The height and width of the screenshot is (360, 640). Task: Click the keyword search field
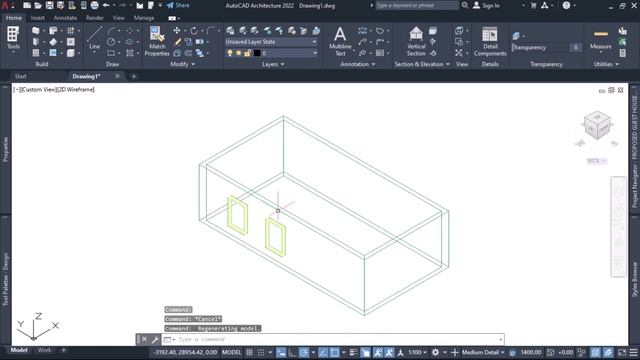point(417,5)
